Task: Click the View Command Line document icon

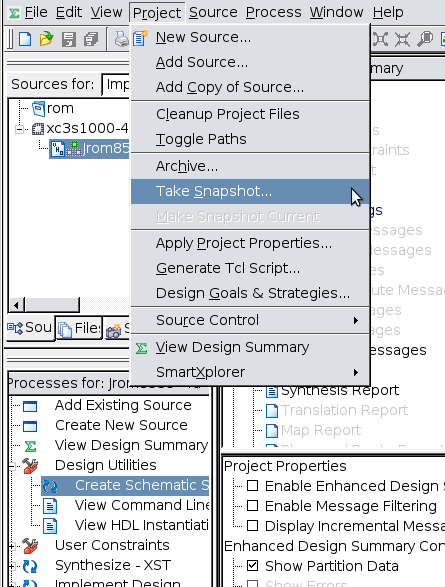Action: (50, 506)
